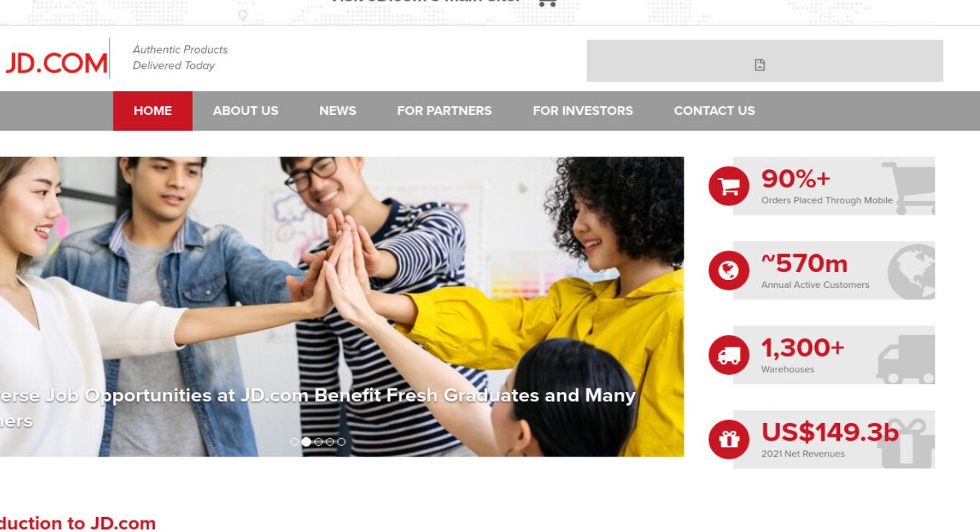The height and width of the screenshot is (532, 980).
Task: Open the ABOUT US menu
Action: coord(245,111)
